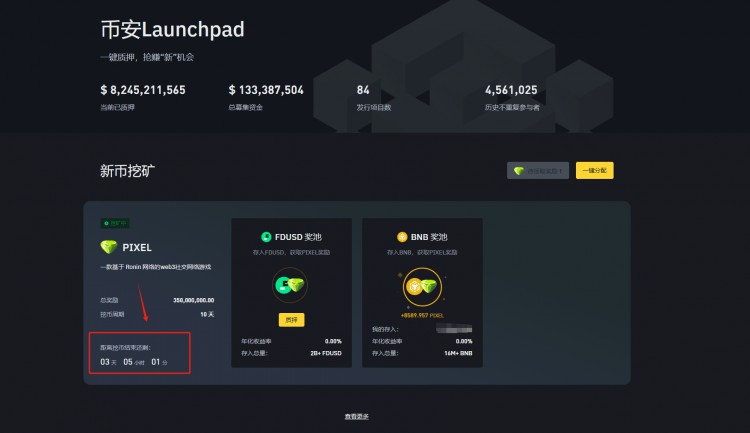
Task: Click the 10 天 mining period value
Action: 207,314
